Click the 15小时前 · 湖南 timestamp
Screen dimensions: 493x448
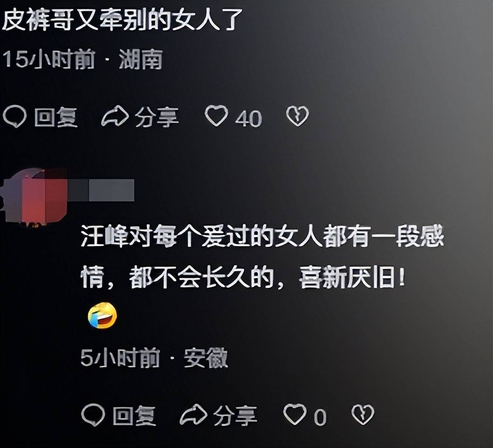[82, 59]
